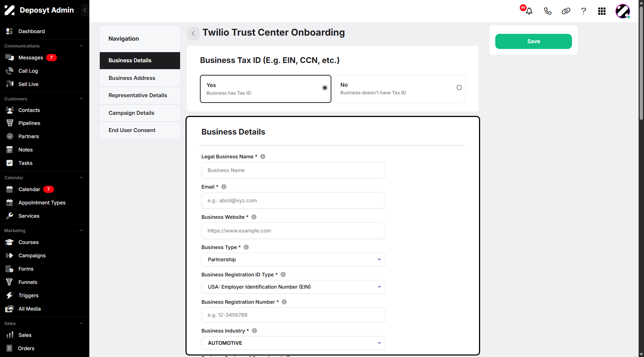Collapse the Customers sidebar section

[x=81, y=99]
